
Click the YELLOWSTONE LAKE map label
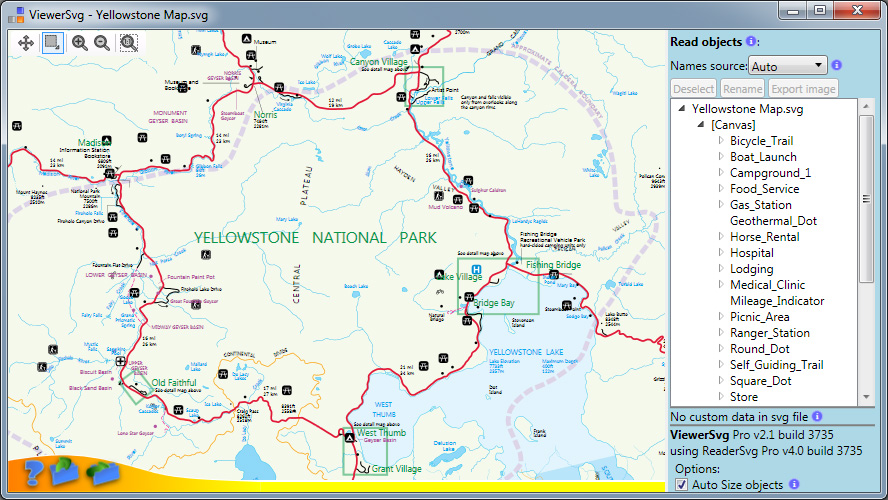[x=526, y=352]
